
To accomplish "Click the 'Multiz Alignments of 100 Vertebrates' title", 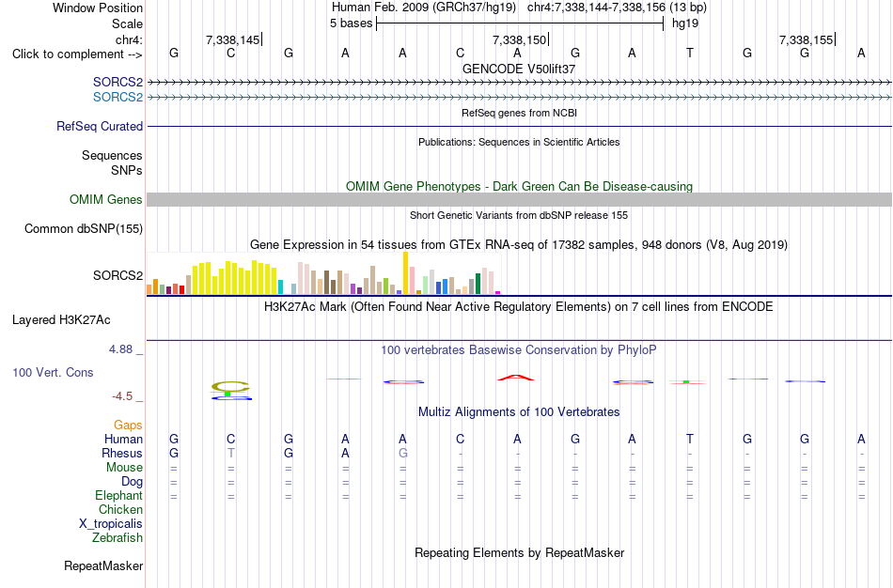I will tap(519, 412).
